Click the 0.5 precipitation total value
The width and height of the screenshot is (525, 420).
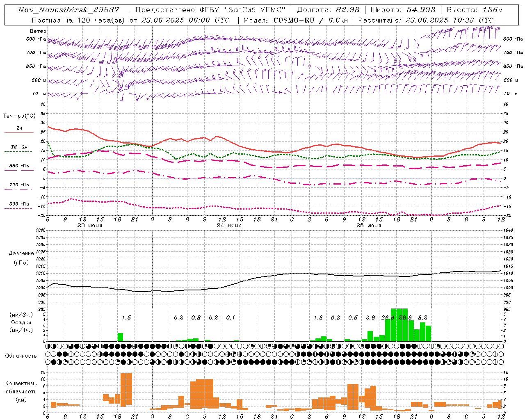click(x=353, y=317)
